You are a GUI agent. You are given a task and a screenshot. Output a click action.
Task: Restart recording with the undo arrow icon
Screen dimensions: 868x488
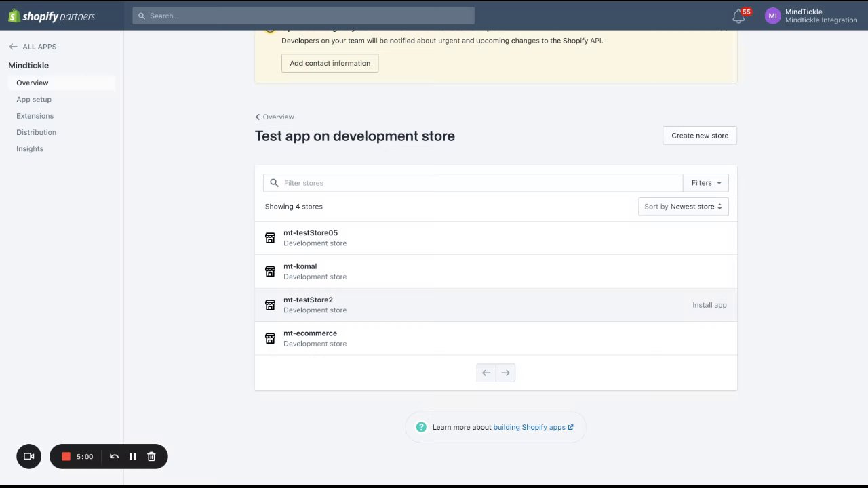114,457
